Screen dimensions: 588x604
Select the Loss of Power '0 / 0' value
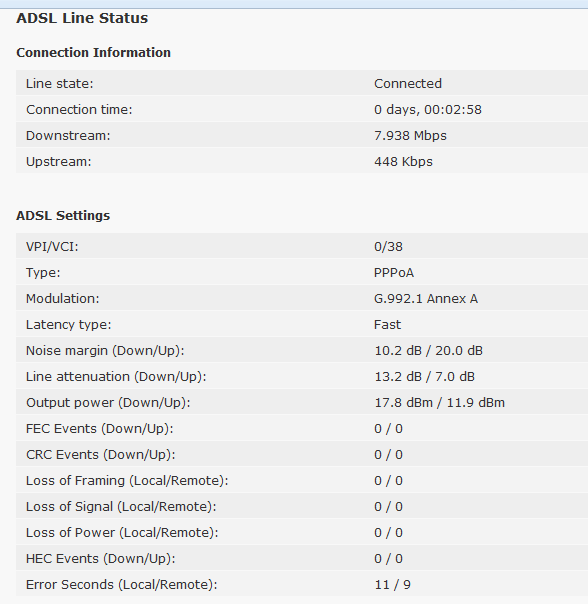coord(388,533)
